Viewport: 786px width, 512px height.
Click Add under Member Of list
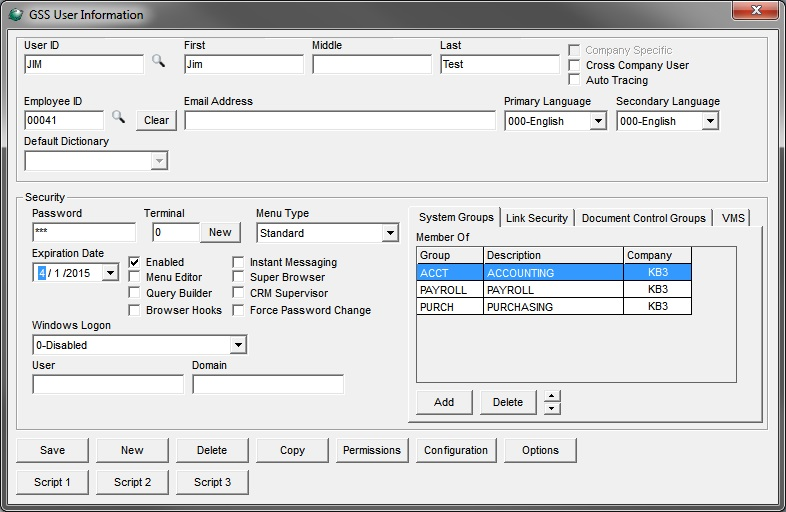point(444,402)
